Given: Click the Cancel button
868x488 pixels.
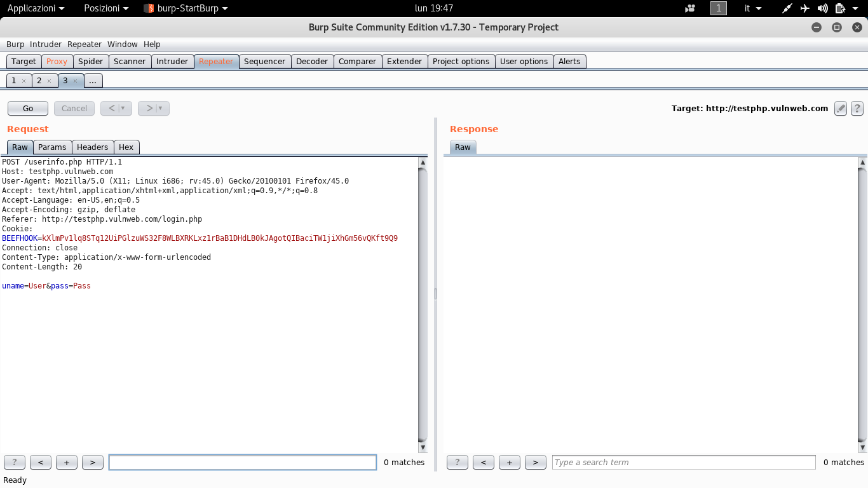Looking at the screenshot, I should coord(74,109).
